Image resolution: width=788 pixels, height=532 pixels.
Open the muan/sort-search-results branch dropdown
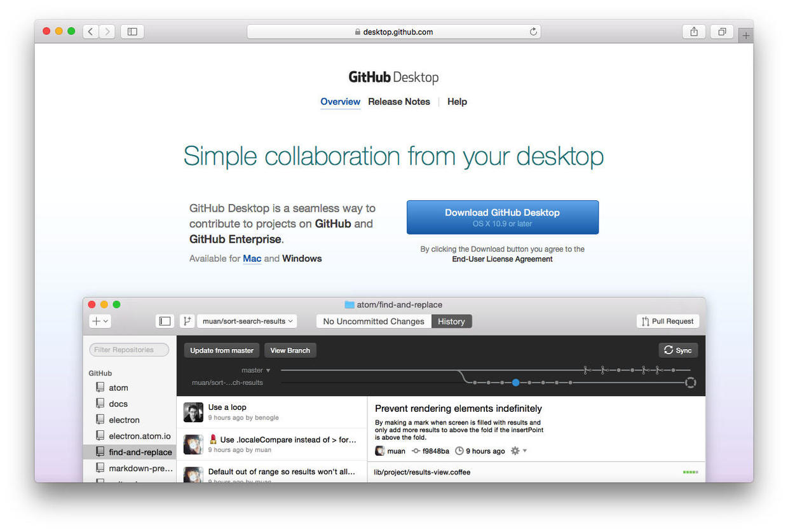pyautogui.click(x=247, y=321)
